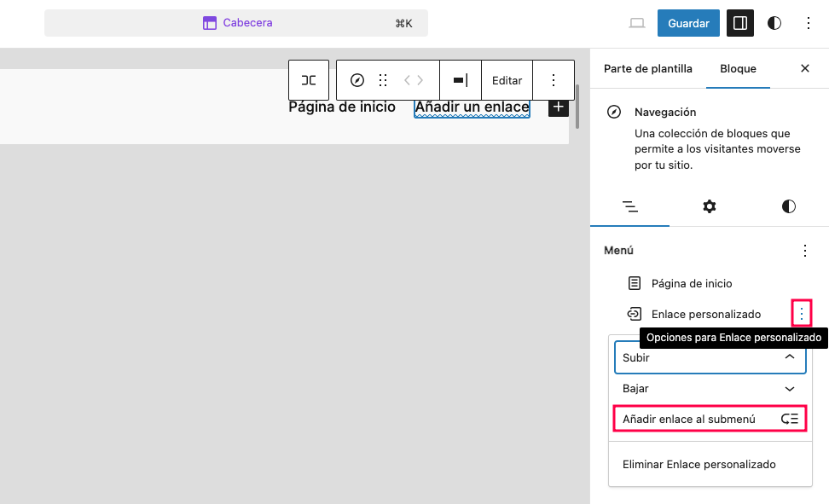The image size is (829, 504).
Task: Click the Guardar button
Action: click(x=687, y=23)
